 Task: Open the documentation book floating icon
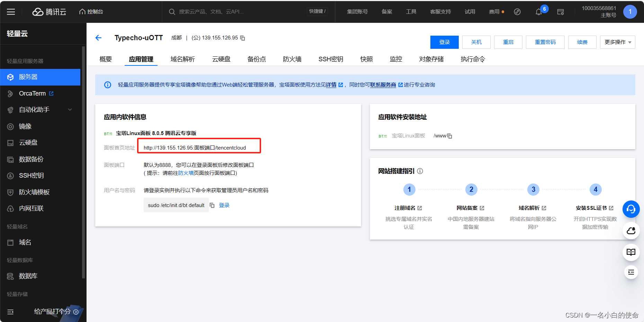(631, 252)
